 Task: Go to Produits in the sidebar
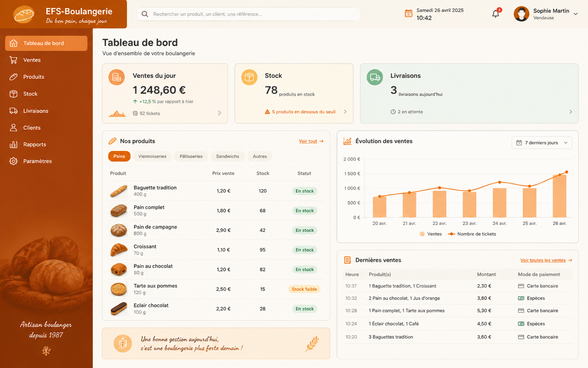coord(46,77)
